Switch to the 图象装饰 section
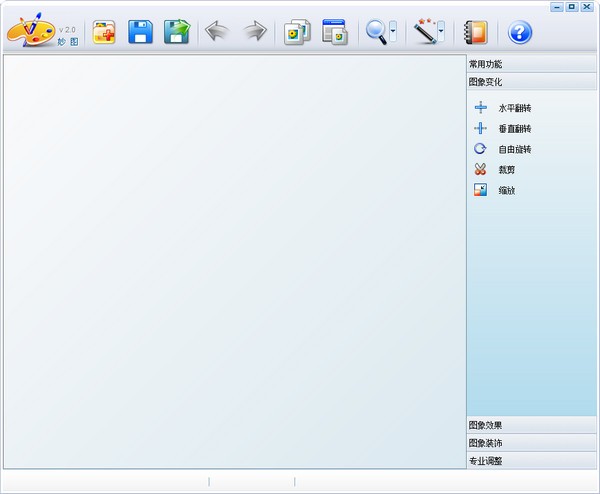 pos(531,443)
